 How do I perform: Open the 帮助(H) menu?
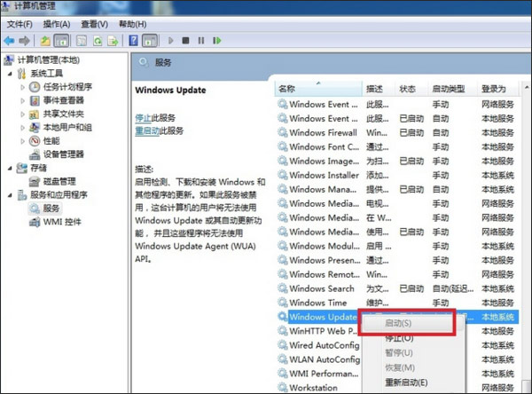[x=133, y=24]
